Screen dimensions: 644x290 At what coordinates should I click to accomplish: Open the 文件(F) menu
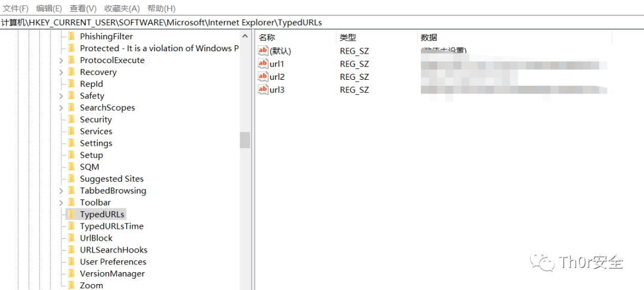pyautogui.click(x=16, y=8)
